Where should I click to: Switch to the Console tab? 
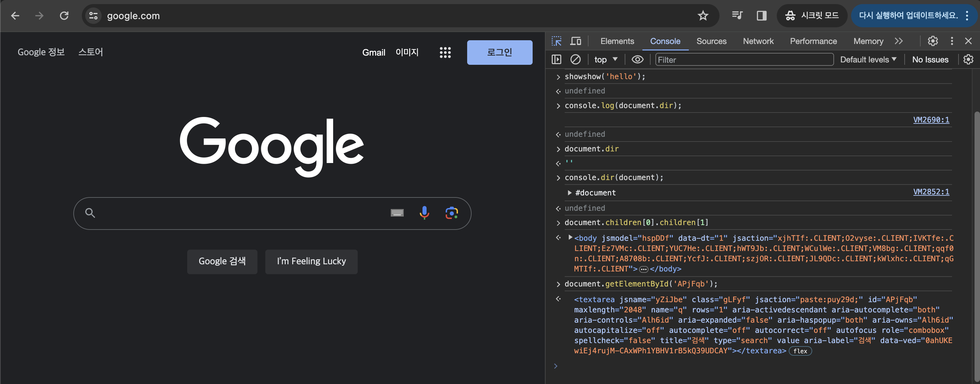[665, 41]
